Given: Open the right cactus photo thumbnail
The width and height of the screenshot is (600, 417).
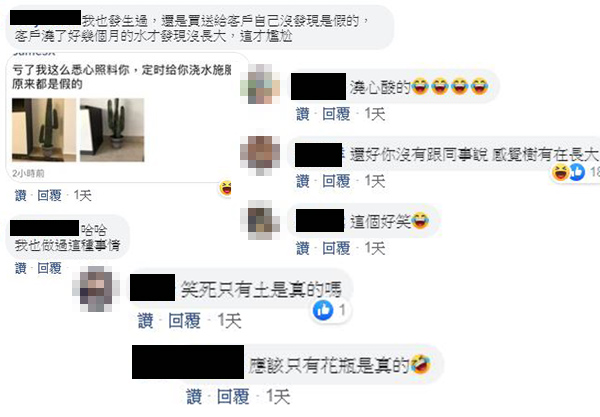Looking at the screenshot, I should pyautogui.click(x=112, y=130).
